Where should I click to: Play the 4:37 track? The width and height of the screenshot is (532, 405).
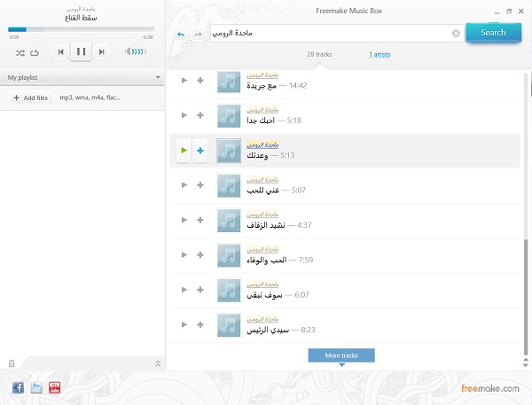pos(184,220)
